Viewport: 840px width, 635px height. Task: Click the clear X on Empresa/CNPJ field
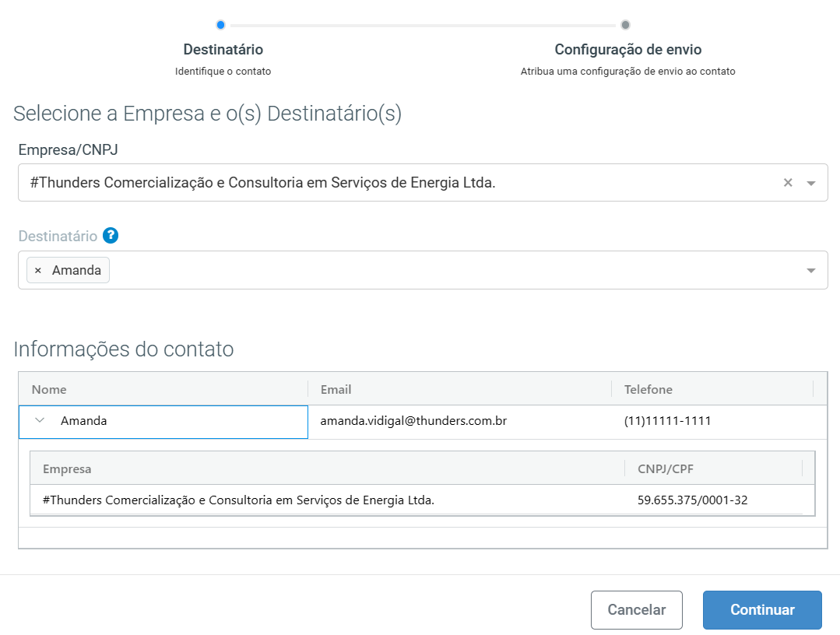pos(788,182)
